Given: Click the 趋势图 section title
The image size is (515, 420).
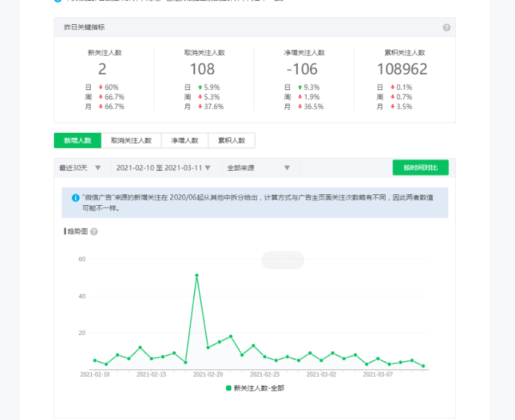Looking at the screenshot, I should (x=77, y=232).
